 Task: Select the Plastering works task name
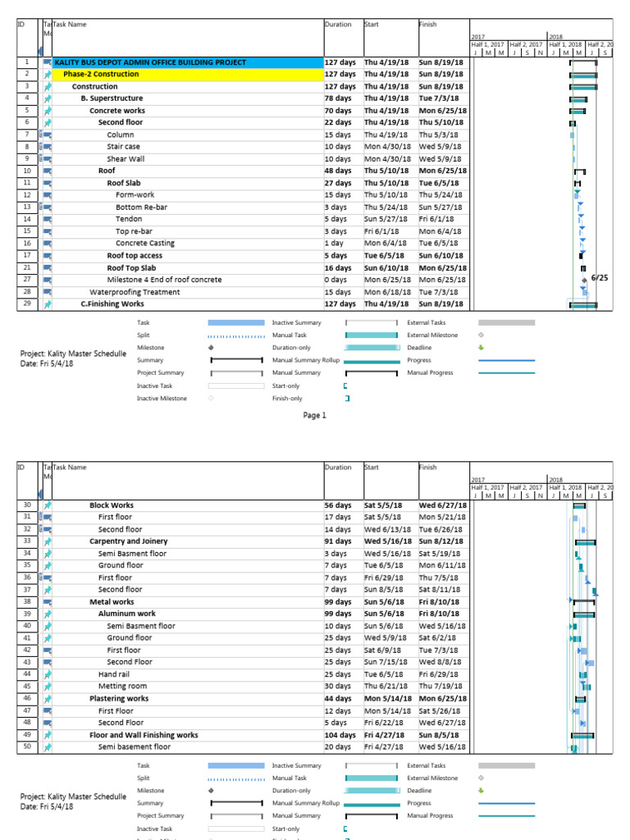click(x=119, y=699)
